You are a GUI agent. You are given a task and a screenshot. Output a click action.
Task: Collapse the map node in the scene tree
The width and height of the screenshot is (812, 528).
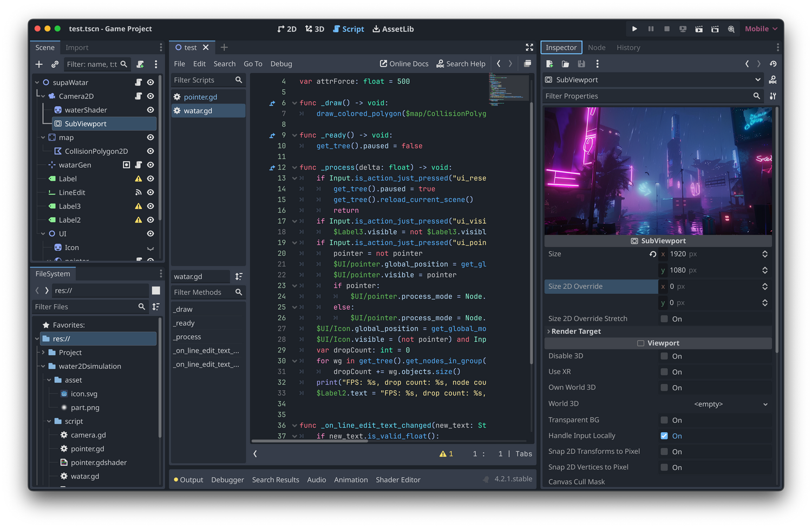43,137
